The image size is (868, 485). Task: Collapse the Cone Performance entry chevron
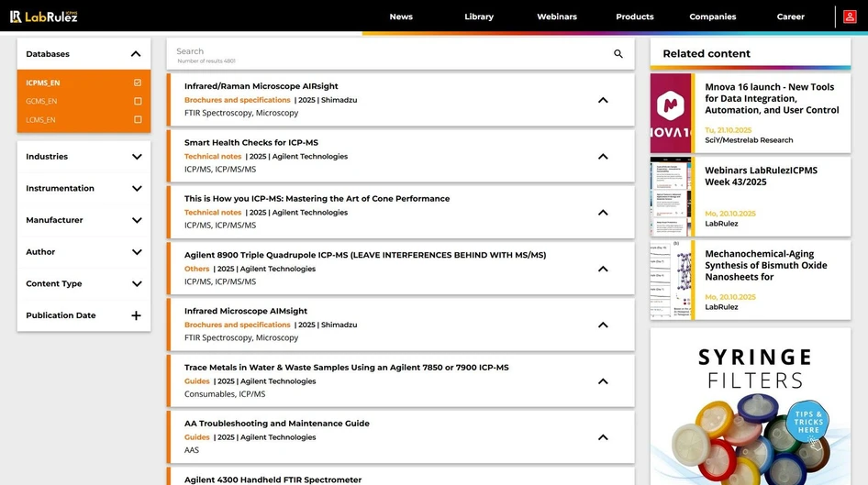pos(603,213)
